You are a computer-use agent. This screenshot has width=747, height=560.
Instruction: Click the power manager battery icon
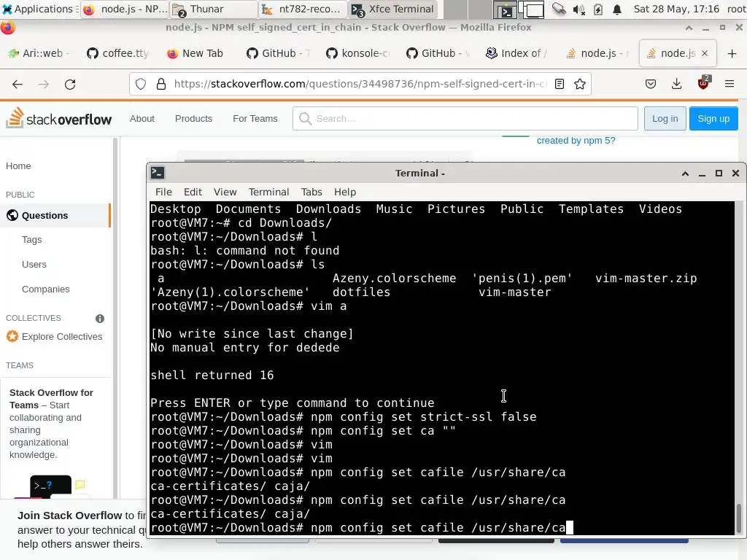point(598,9)
